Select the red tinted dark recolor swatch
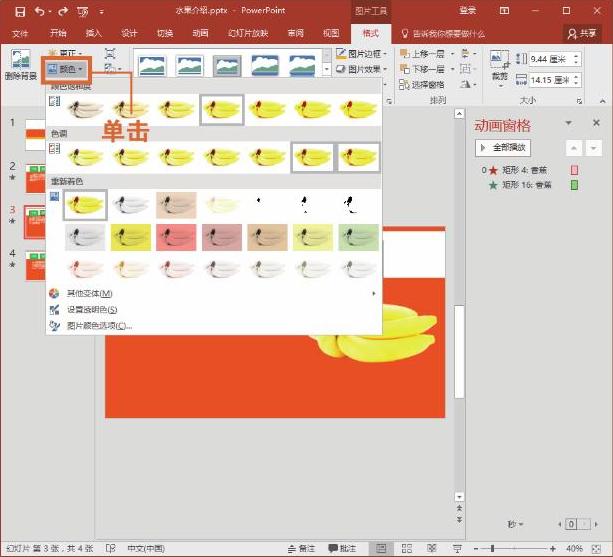613x557 pixels. 176,237
